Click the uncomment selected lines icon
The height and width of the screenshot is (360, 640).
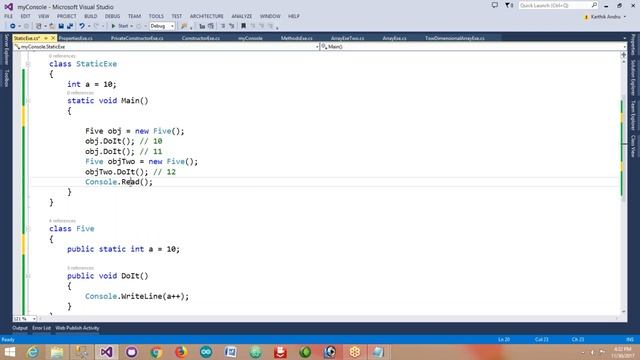point(232,26)
